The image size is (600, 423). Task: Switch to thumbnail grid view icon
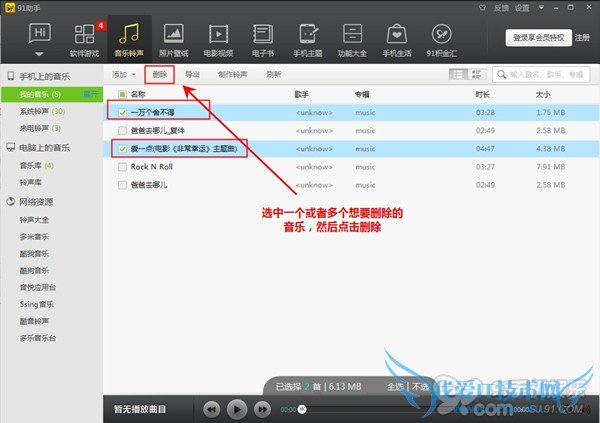coord(477,74)
